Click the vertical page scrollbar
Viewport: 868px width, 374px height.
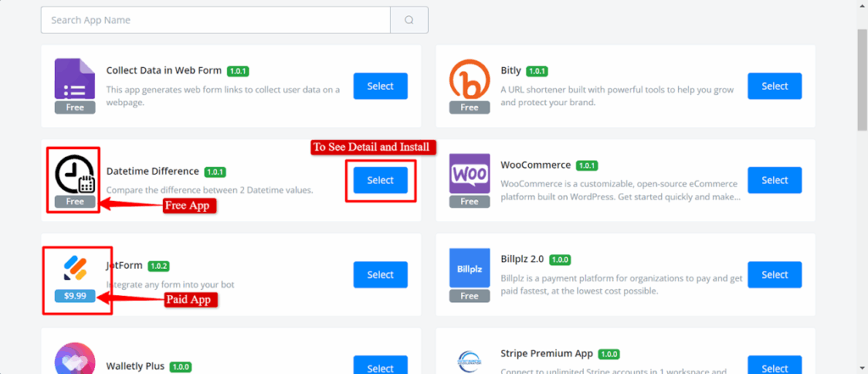coord(862,85)
